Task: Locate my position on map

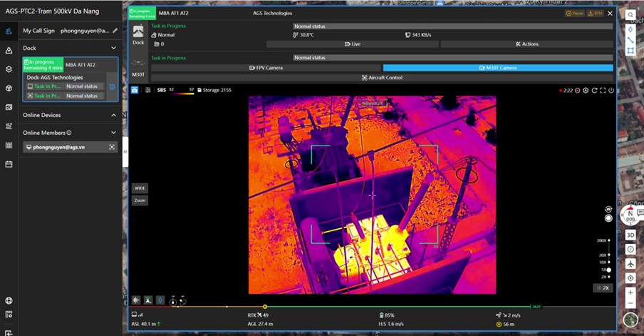Action: (630, 278)
